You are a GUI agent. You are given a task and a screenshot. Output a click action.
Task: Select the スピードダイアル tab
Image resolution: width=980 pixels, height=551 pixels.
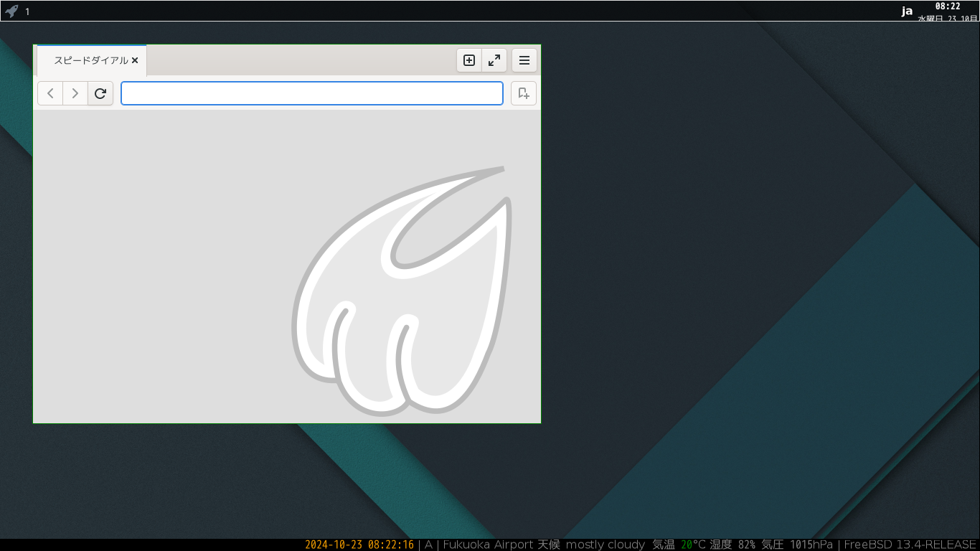pyautogui.click(x=91, y=60)
